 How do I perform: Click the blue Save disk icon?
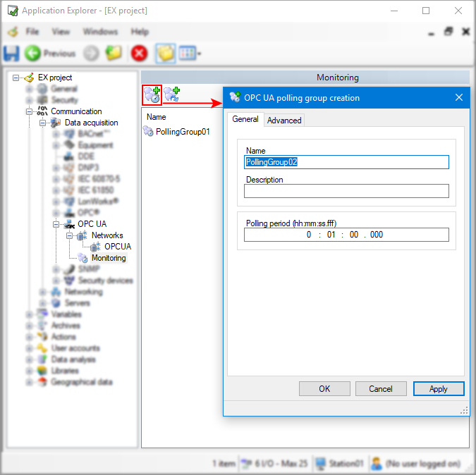[12, 54]
